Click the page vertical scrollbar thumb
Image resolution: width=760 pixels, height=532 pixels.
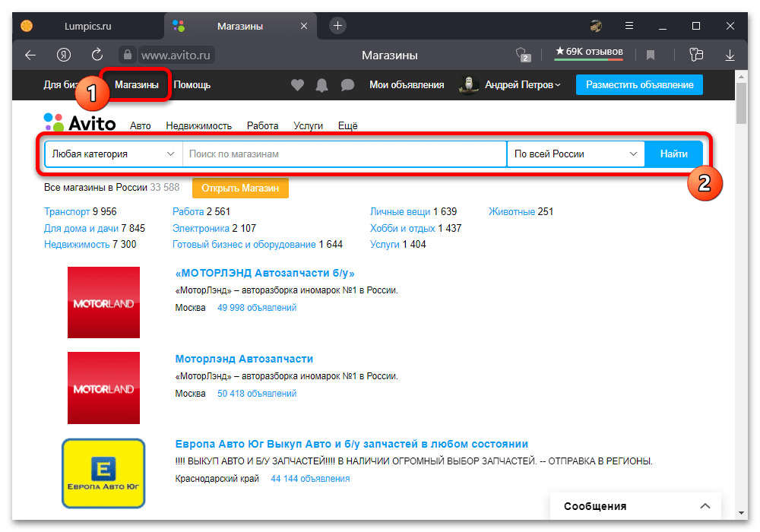click(741, 103)
